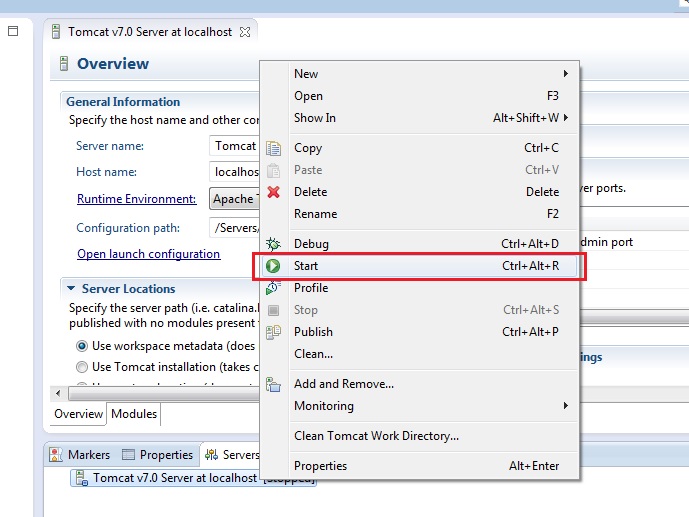Click the Profile icon in context menu
689x517 pixels.
273,288
